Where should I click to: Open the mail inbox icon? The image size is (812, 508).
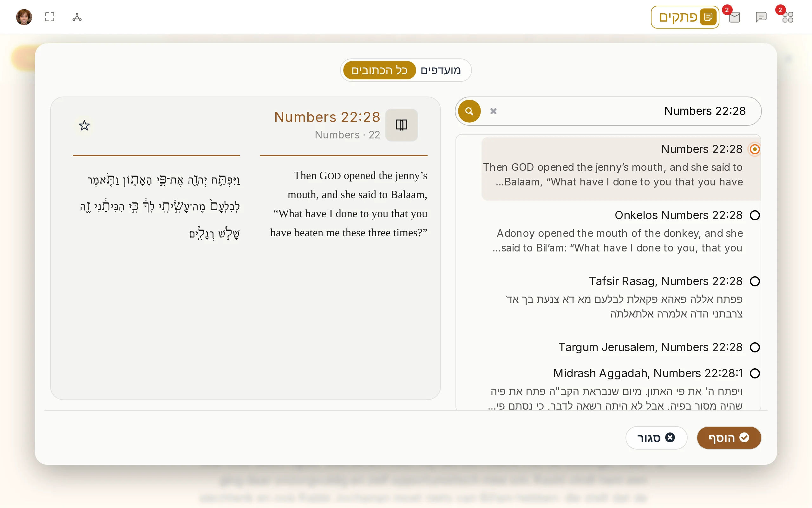(x=735, y=17)
